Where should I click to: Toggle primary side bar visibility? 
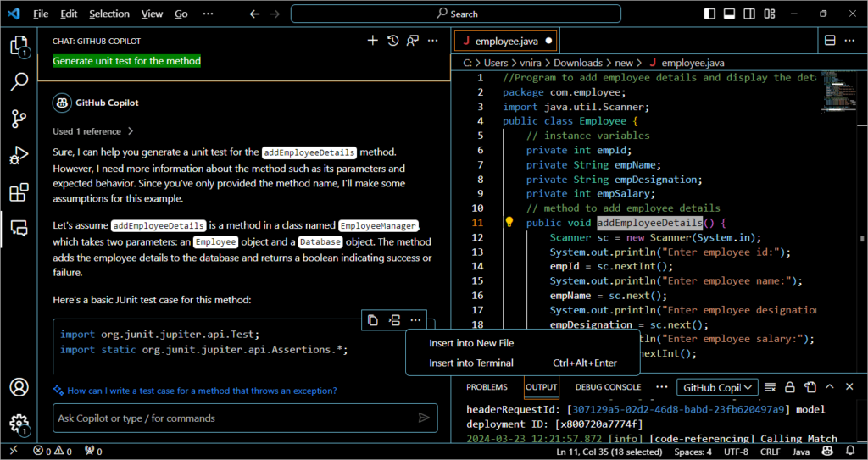click(x=709, y=14)
